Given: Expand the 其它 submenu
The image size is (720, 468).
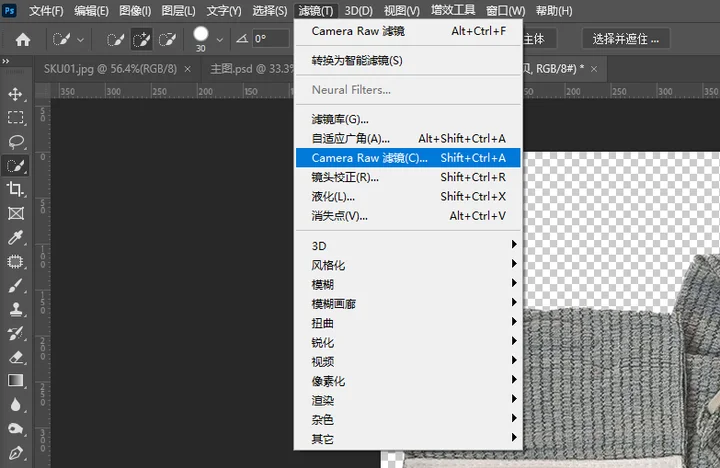Looking at the screenshot, I should click(x=408, y=439).
